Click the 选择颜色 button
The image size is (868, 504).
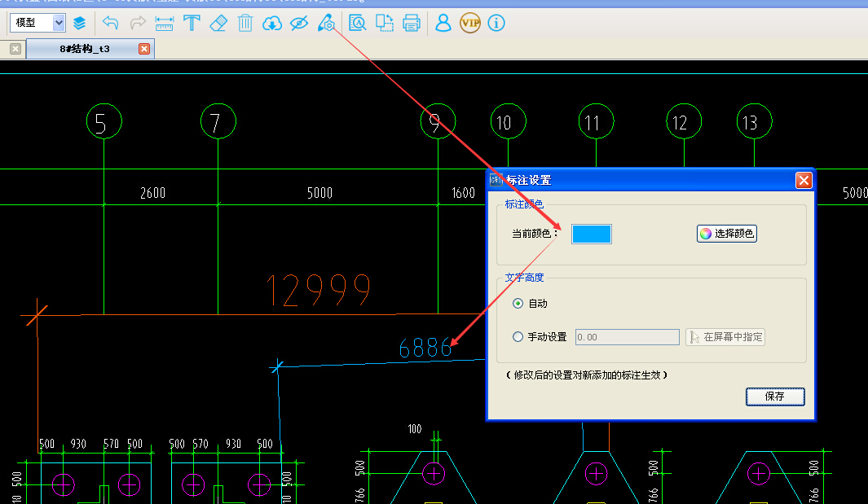point(727,234)
